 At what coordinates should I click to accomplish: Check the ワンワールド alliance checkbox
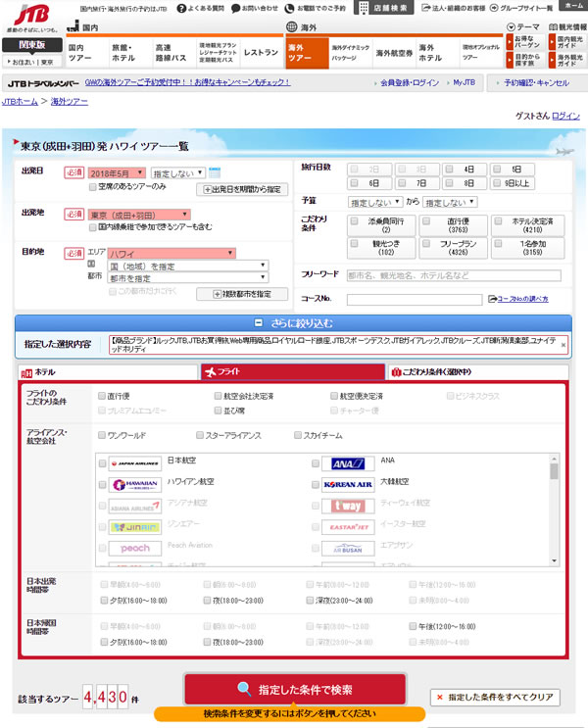pyautogui.click(x=102, y=434)
